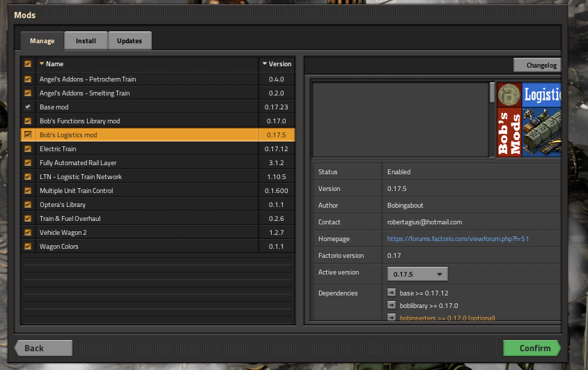This screenshot has width=588, height=370.
Task: Open the boblibrary dependency arrow icon
Action: pos(392,305)
